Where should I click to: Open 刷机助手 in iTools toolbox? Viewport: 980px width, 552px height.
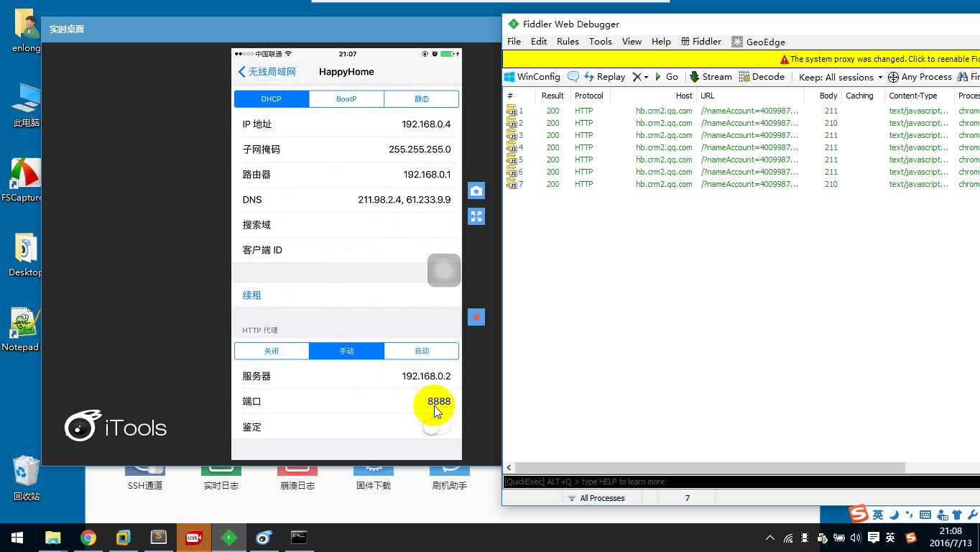click(450, 479)
